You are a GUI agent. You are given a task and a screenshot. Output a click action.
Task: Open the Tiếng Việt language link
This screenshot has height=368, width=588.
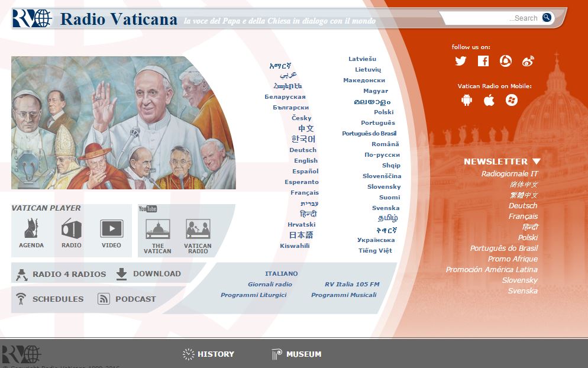point(375,251)
